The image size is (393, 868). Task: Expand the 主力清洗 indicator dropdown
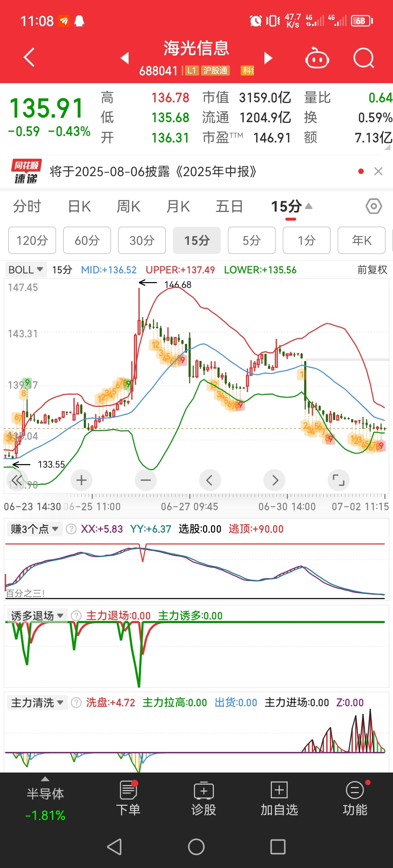coord(37,703)
